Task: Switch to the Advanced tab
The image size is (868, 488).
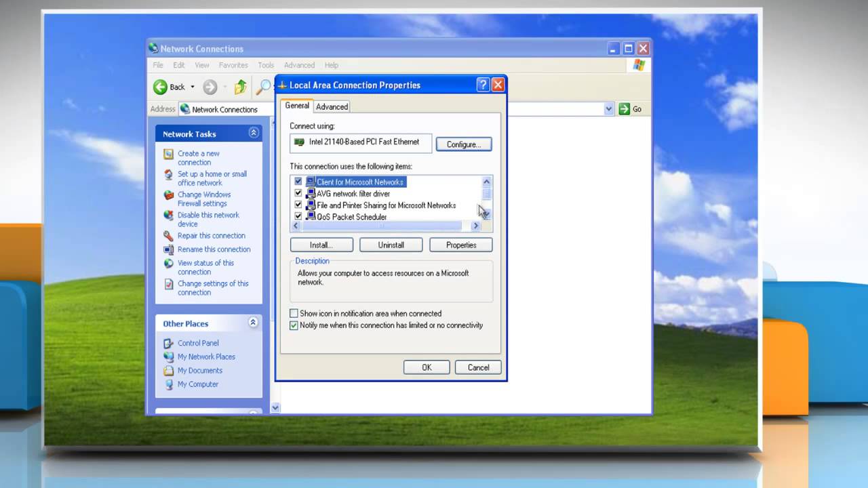Action: click(x=332, y=106)
